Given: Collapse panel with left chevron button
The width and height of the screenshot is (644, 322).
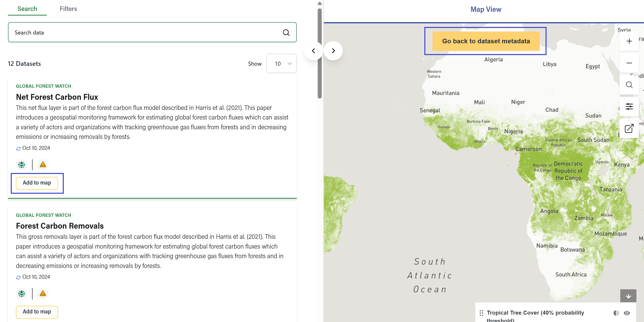Looking at the screenshot, I should [313, 51].
